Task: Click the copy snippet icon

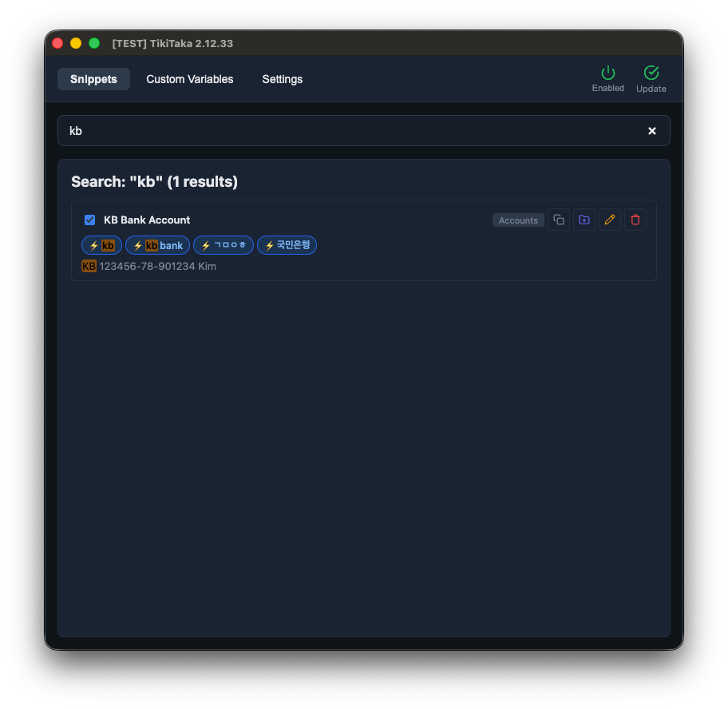Action: (x=558, y=220)
